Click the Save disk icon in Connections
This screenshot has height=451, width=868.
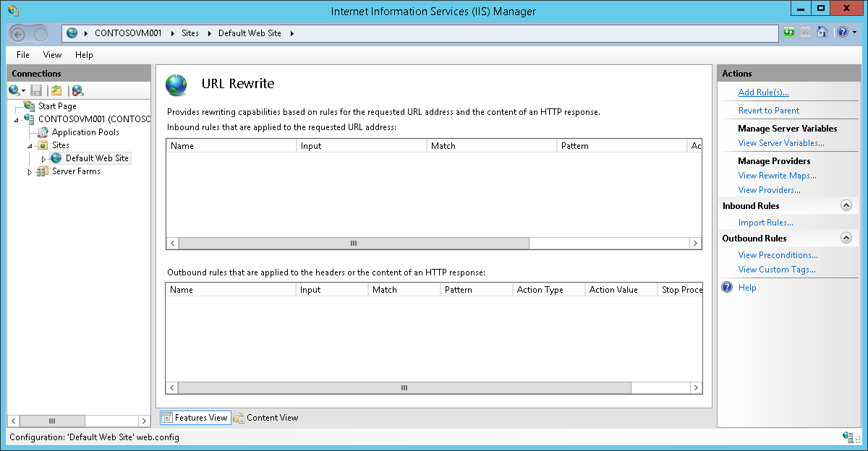click(36, 90)
